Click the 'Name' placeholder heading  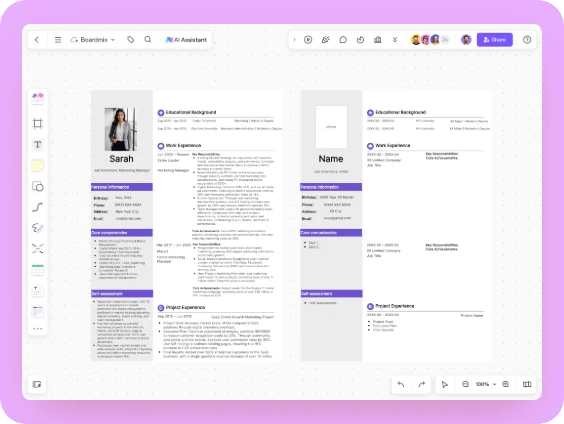click(x=331, y=159)
